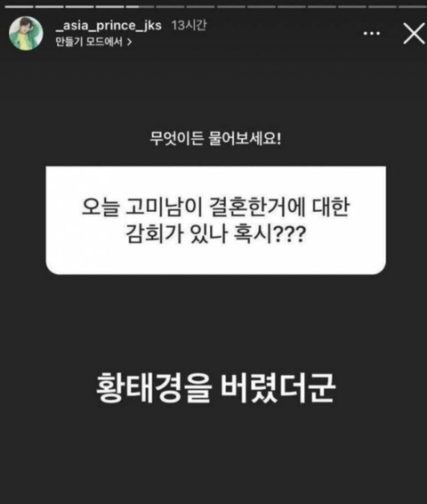
Task: Close the story with the X icon
Action: (414, 34)
